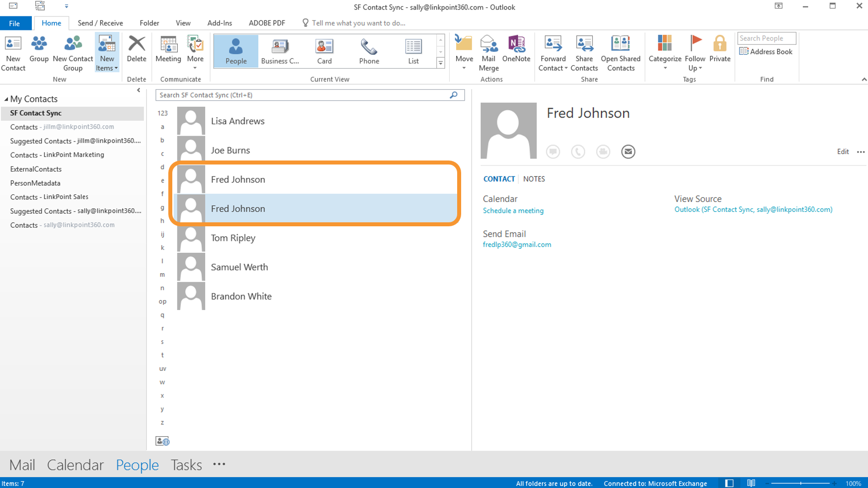This screenshot has width=868, height=488.
Task: Click the email icon for Fred Johnson
Action: click(x=628, y=152)
